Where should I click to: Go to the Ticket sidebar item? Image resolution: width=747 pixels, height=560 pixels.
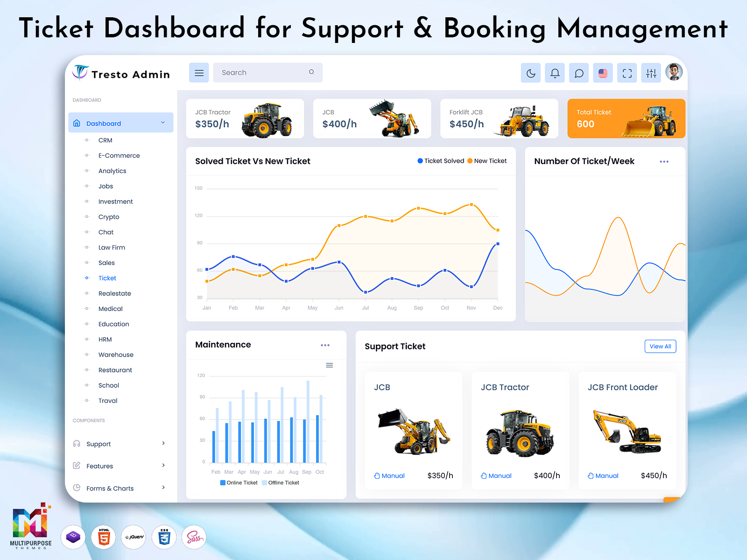tap(107, 278)
